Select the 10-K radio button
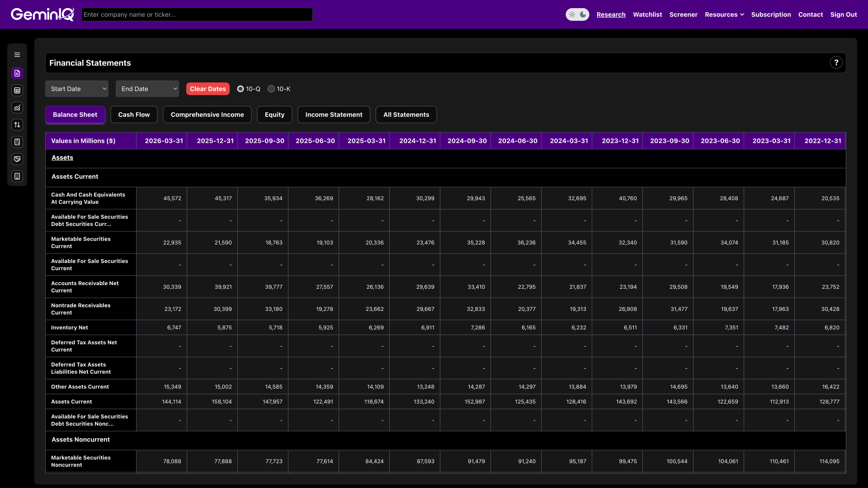Viewport: 868px width, 488px height. tap(271, 89)
